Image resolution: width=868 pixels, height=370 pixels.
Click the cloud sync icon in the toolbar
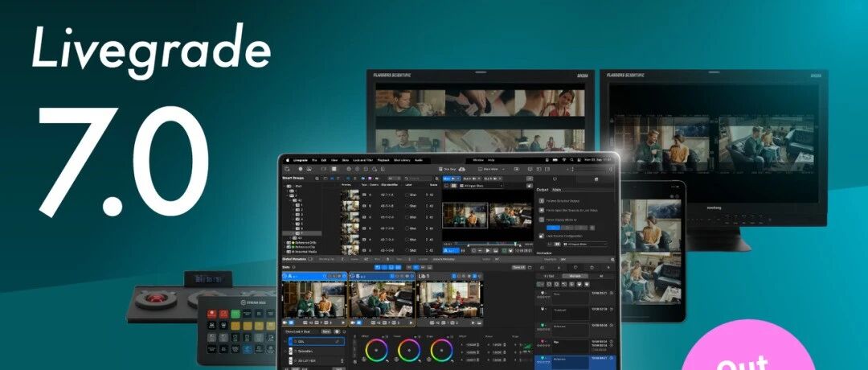click(x=461, y=169)
